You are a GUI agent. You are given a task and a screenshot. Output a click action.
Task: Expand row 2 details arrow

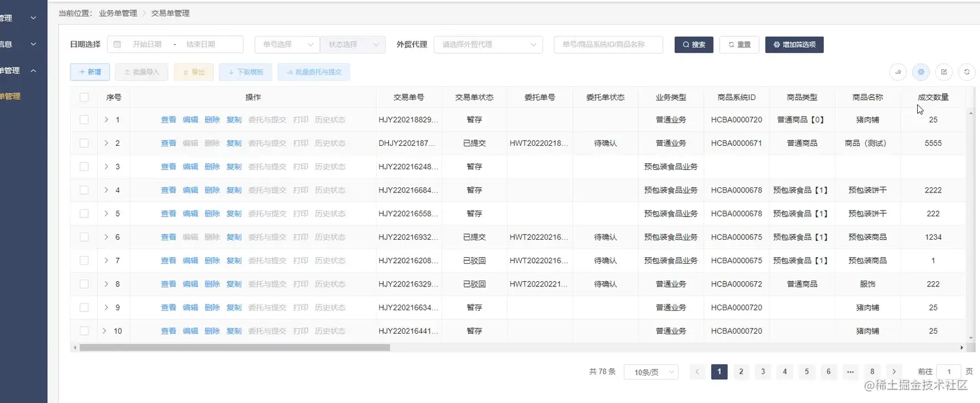coord(106,143)
